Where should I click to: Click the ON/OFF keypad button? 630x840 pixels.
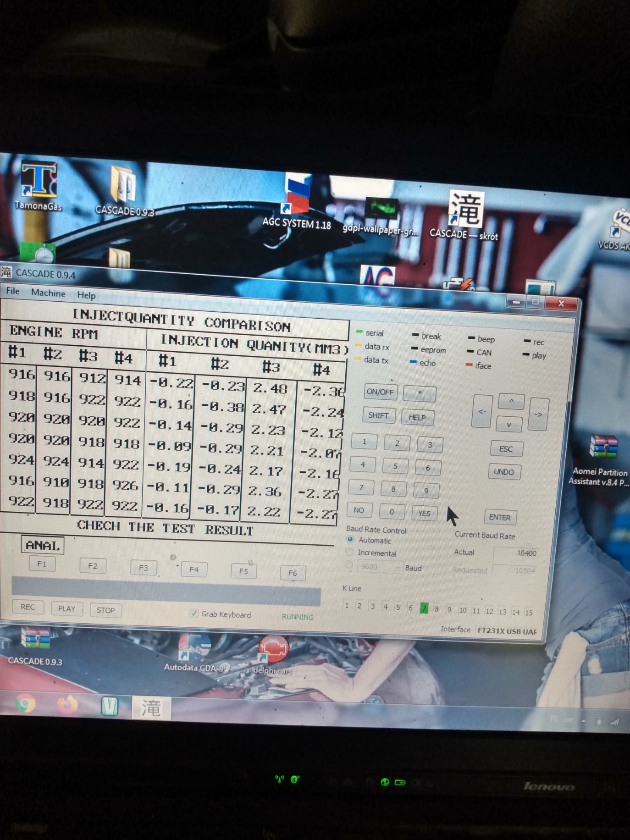point(380,392)
